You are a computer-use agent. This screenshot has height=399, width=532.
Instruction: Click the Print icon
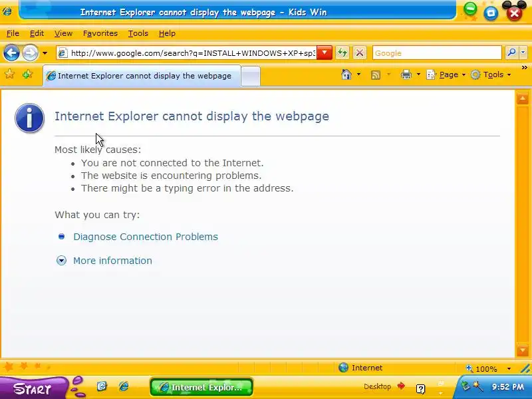click(406, 74)
